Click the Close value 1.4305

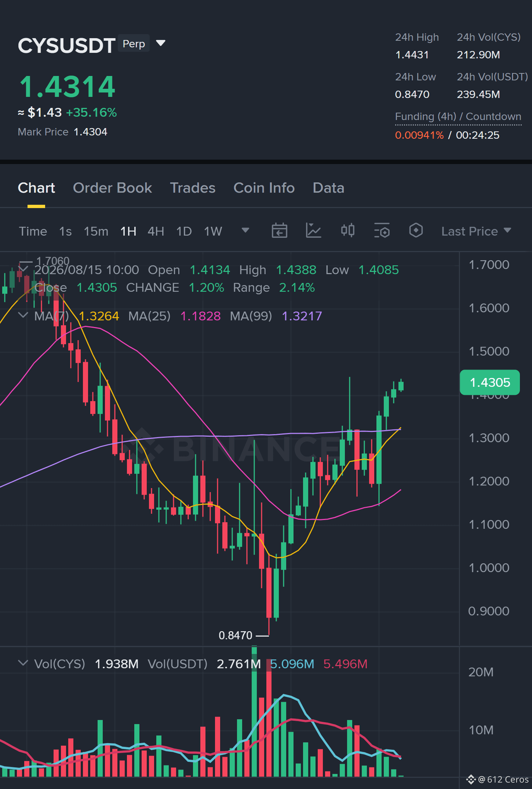[97, 287]
